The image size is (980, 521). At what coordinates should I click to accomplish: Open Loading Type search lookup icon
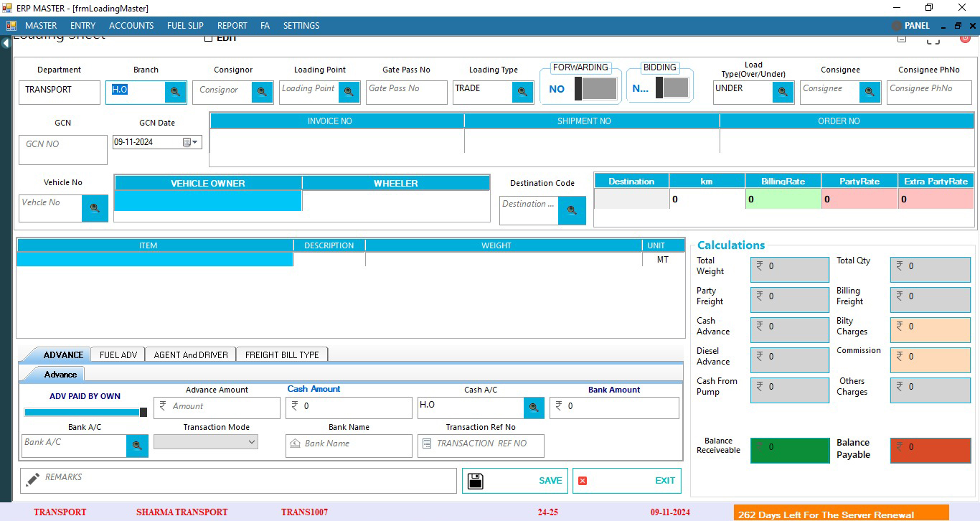(x=522, y=92)
